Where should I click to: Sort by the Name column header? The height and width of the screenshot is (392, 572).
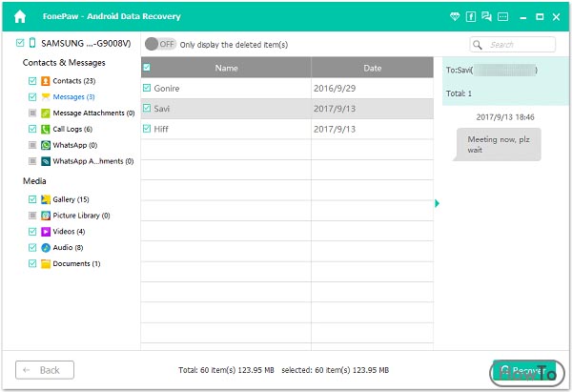226,68
